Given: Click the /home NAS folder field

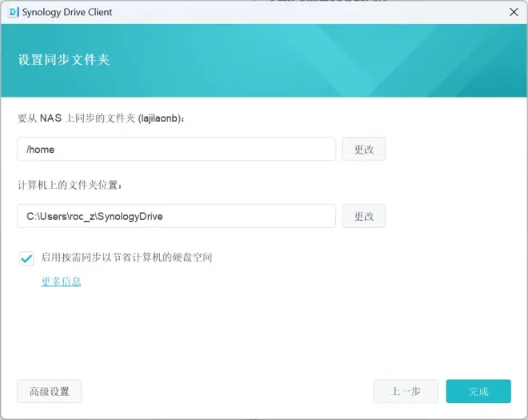Looking at the screenshot, I should (176, 149).
